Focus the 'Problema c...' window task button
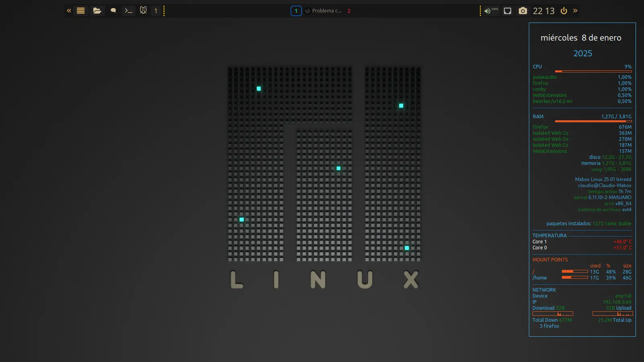This screenshot has height=362, width=644. [x=323, y=11]
